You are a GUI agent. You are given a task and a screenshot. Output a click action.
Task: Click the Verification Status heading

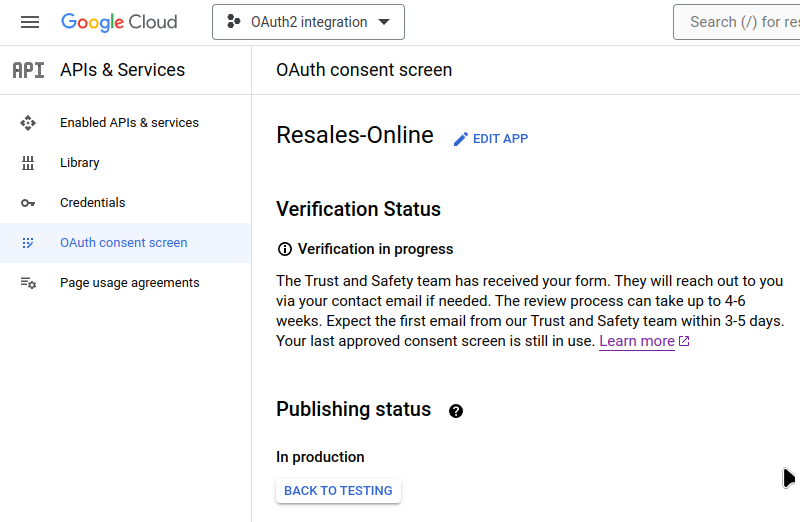(359, 209)
